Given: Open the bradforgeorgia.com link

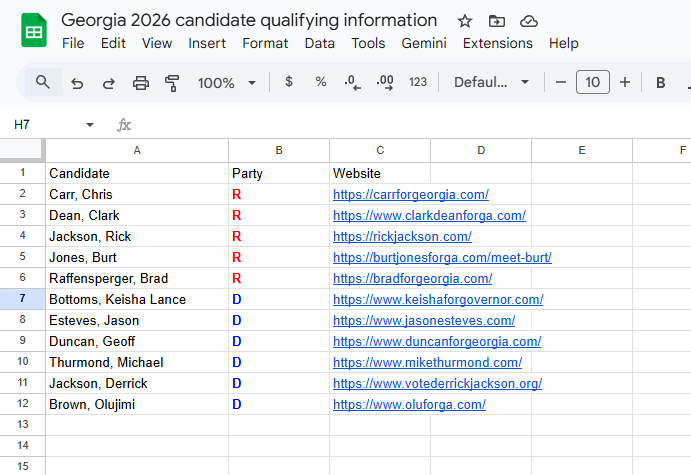Looking at the screenshot, I should (x=412, y=278).
